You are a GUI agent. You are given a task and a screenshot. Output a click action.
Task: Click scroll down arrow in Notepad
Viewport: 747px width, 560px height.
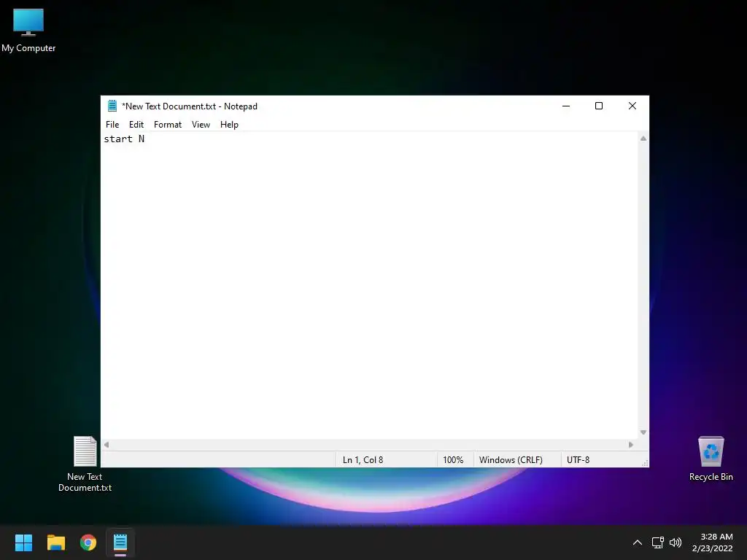click(643, 432)
